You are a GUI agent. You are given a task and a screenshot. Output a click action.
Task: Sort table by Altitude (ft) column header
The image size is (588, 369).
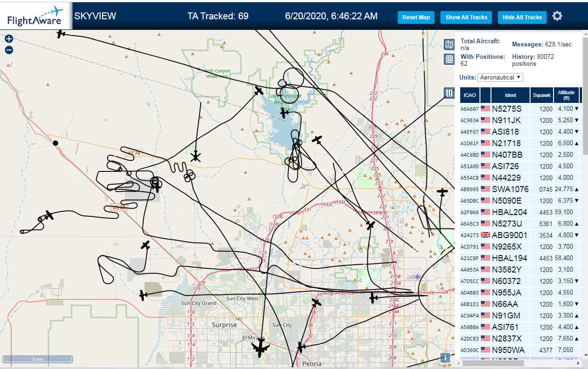(566, 95)
